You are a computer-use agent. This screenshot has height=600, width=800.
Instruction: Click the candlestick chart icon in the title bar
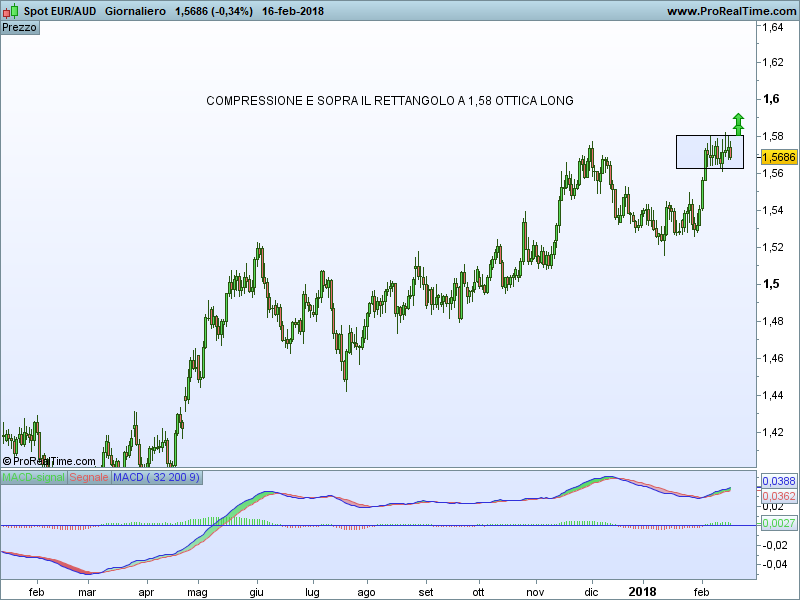click(10, 11)
